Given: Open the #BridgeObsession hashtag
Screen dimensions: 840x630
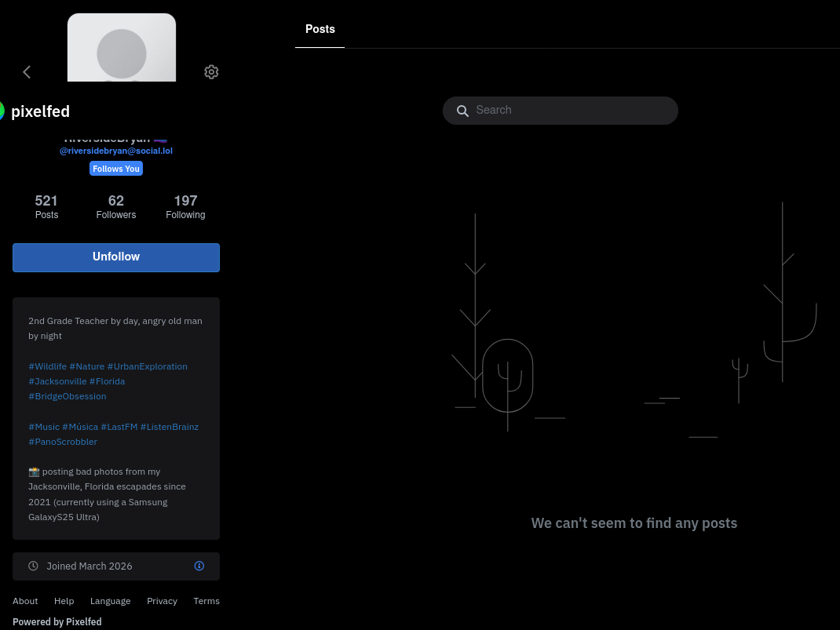Looking at the screenshot, I should point(67,397).
